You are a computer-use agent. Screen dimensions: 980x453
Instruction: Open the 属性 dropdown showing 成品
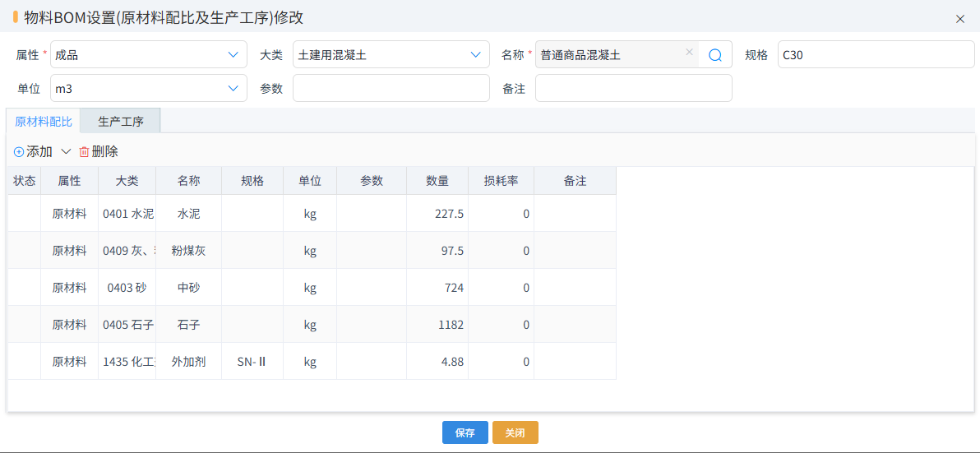(x=147, y=54)
